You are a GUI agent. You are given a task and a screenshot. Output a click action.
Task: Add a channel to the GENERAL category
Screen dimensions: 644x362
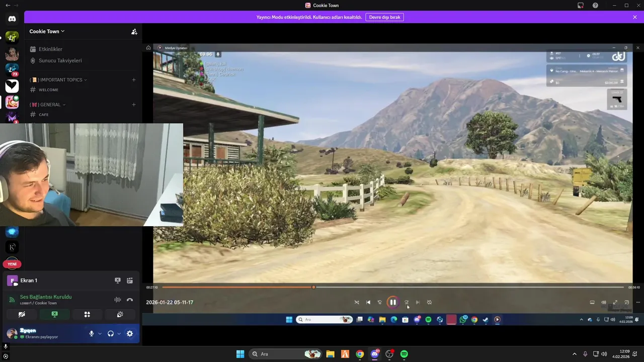pos(133,105)
